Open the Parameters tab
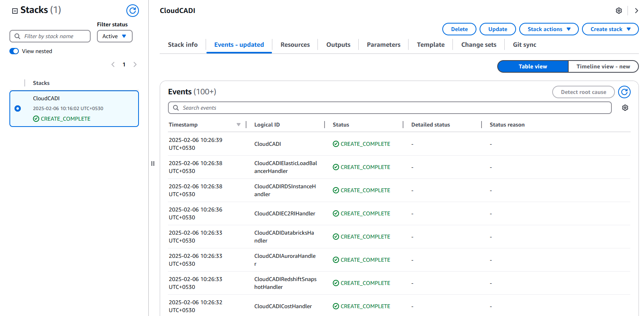The image size is (644, 316). tap(384, 45)
